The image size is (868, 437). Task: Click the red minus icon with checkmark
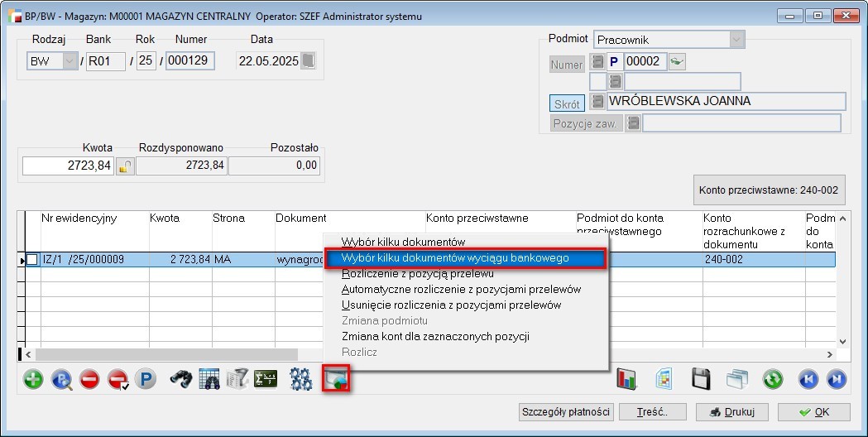coord(117,380)
